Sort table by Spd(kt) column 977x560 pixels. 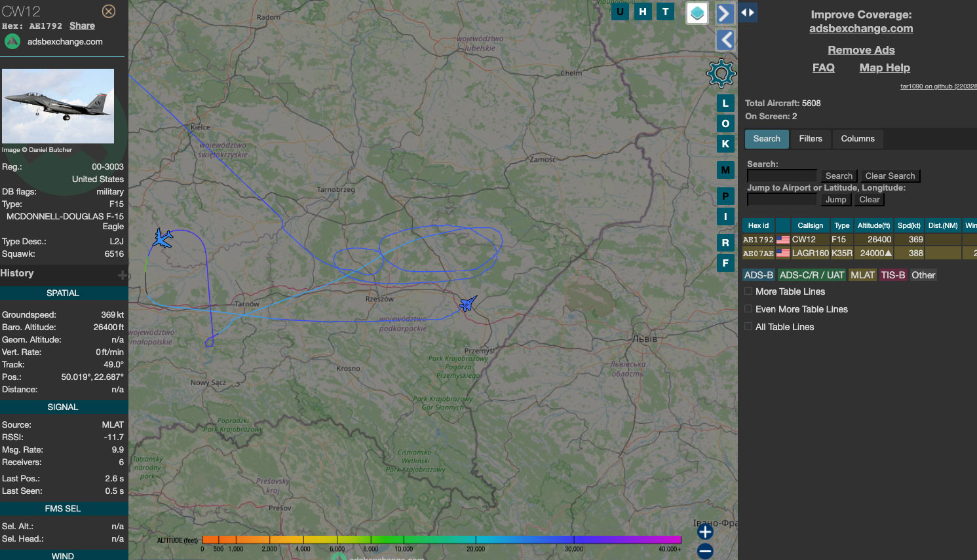(909, 225)
